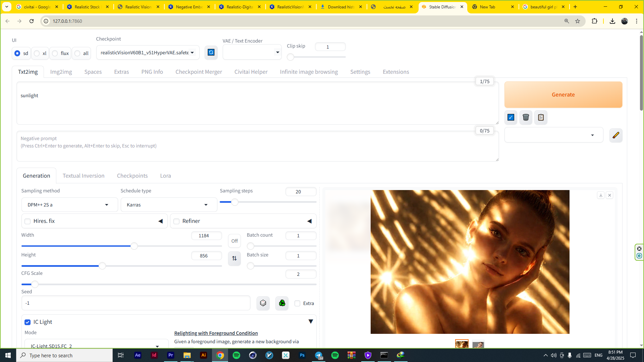Click the pencil edit styles icon
644x362 pixels.
[x=615, y=135]
